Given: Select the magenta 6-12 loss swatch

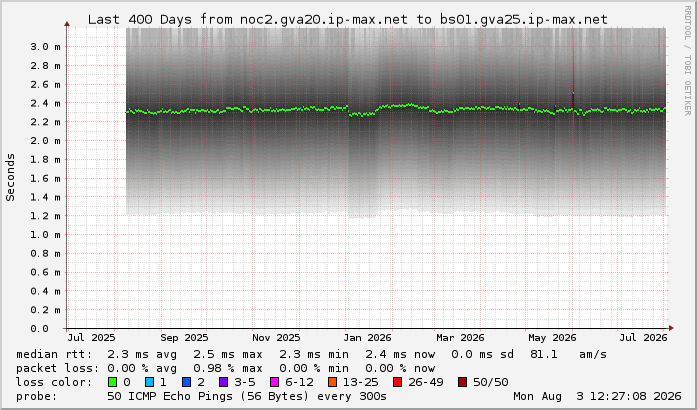Looking at the screenshot, I should tap(275, 382).
